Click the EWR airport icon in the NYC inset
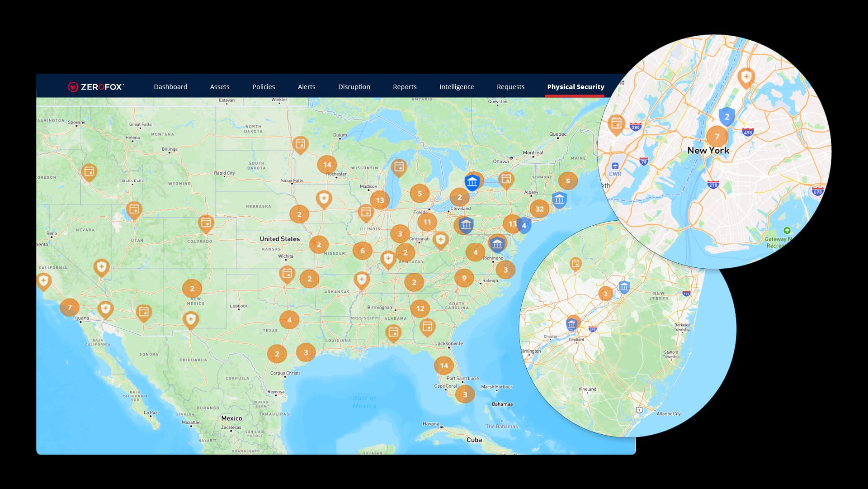The height and width of the screenshot is (489, 868). (x=616, y=166)
